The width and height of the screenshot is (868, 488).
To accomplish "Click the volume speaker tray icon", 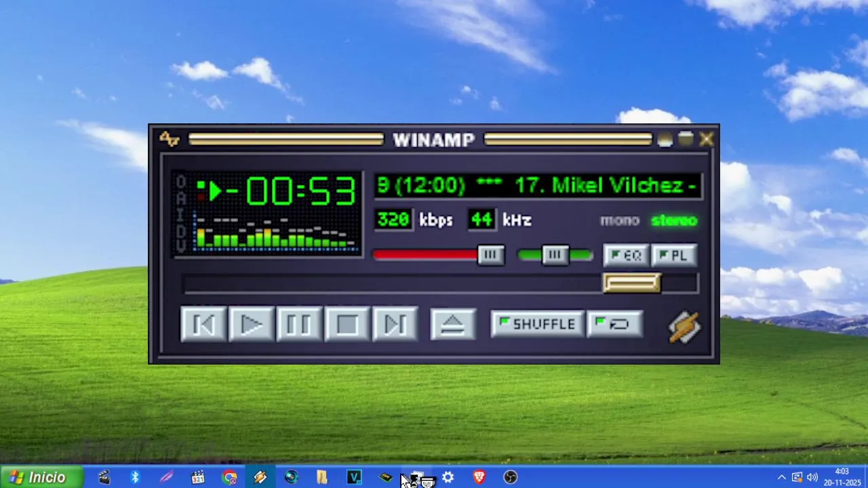I will point(812,477).
